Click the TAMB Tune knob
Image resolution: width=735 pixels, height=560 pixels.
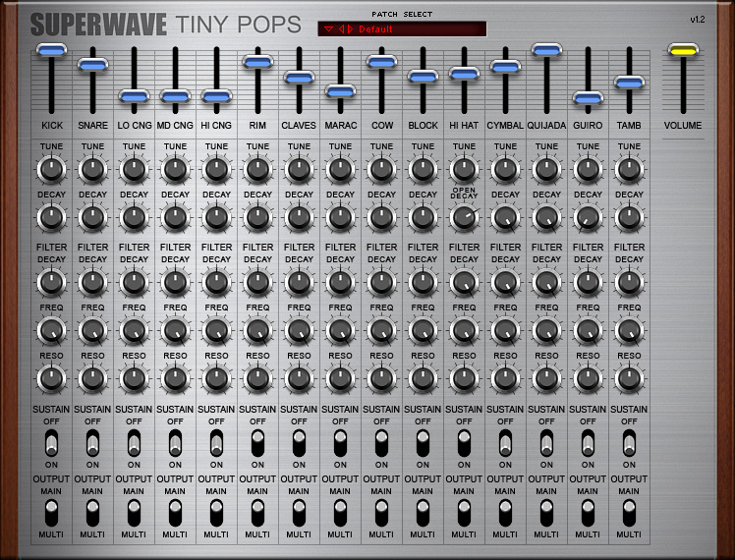point(629,169)
